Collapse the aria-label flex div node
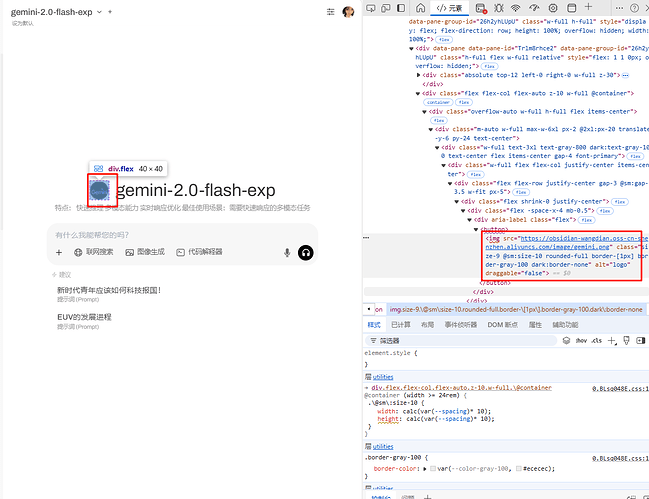This screenshot has width=649, height=499. coord(470,220)
